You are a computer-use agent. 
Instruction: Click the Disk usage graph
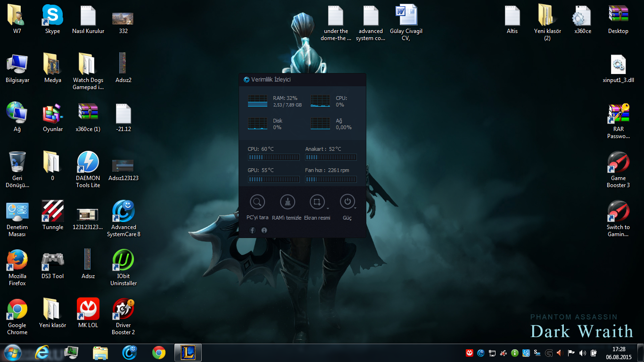pyautogui.click(x=257, y=123)
